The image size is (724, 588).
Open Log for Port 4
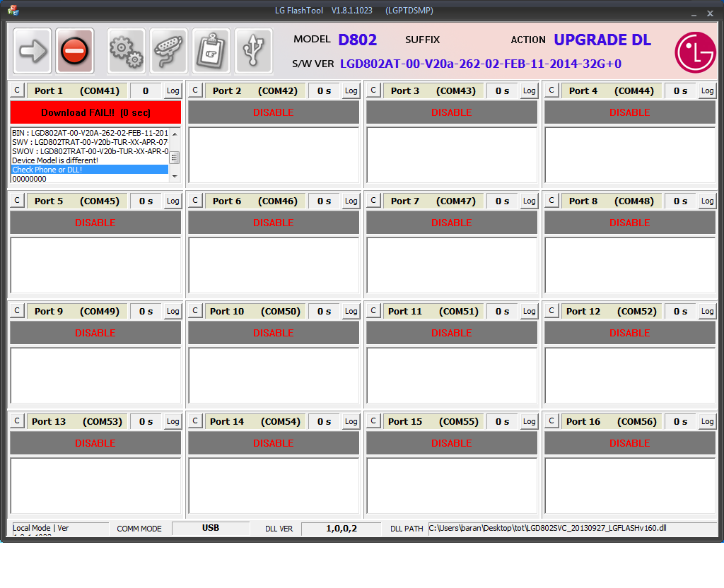pyautogui.click(x=707, y=91)
